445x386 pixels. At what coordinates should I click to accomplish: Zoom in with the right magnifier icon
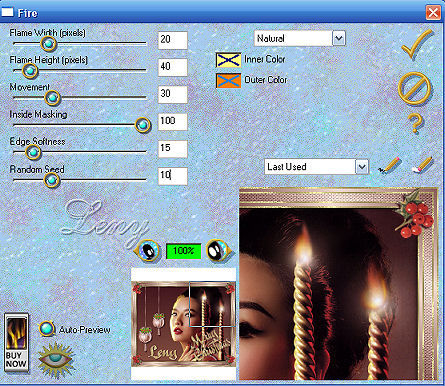click(219, 250)
